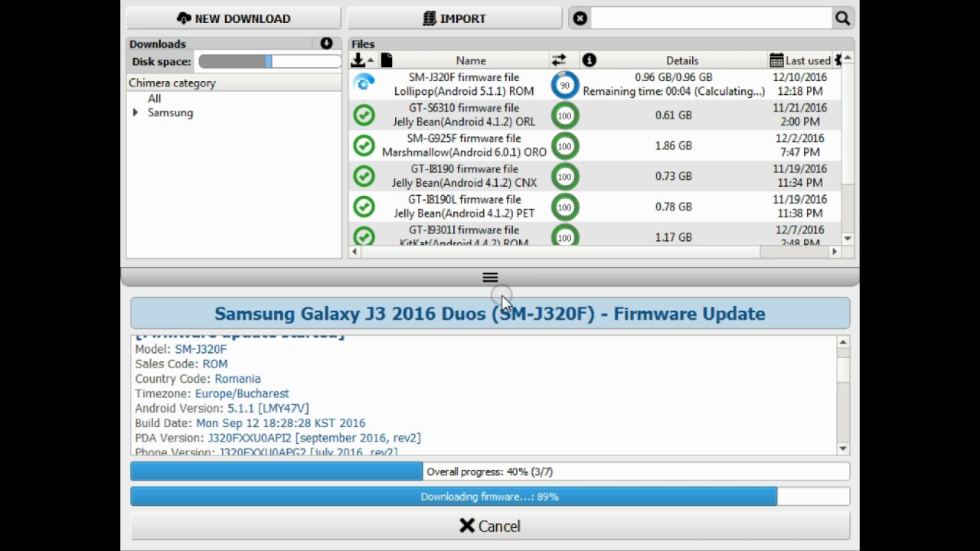Click the file type column icon

click(x=387, y=60)
